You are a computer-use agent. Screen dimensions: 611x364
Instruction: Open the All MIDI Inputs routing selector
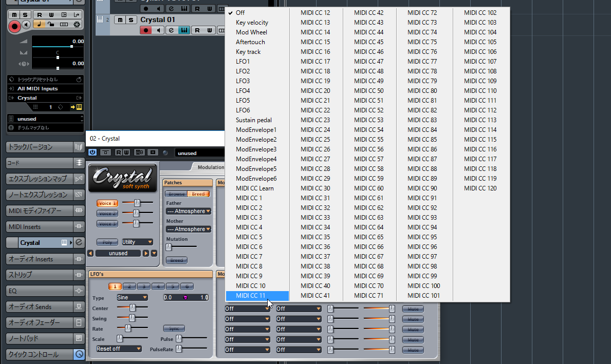(45, 88)
